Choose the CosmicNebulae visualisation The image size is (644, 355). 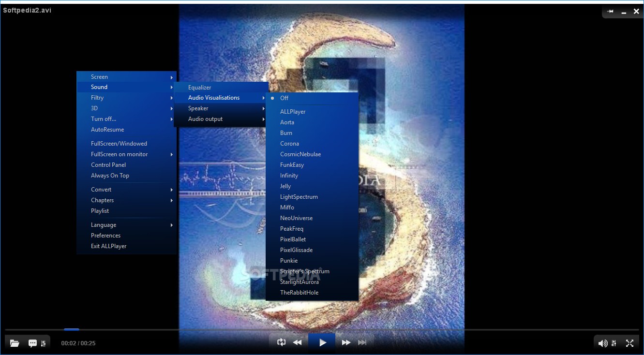pos(300,154)
